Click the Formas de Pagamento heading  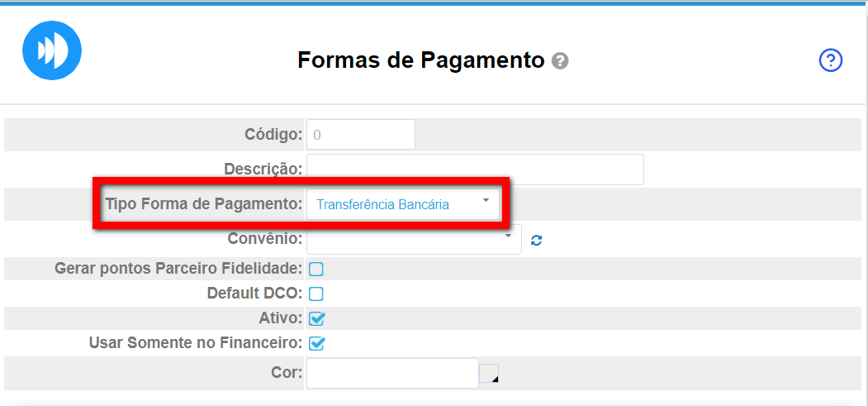coord(421,61)
